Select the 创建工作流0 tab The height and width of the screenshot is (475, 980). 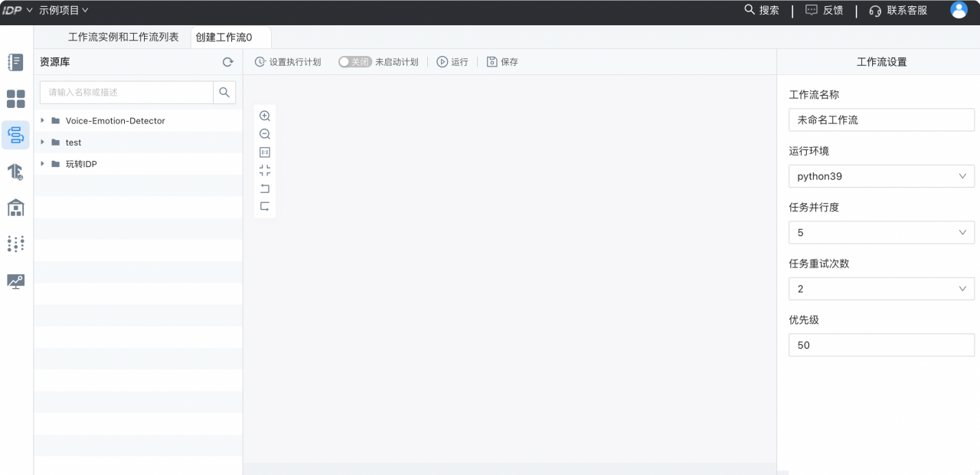[x=224, y=37]
